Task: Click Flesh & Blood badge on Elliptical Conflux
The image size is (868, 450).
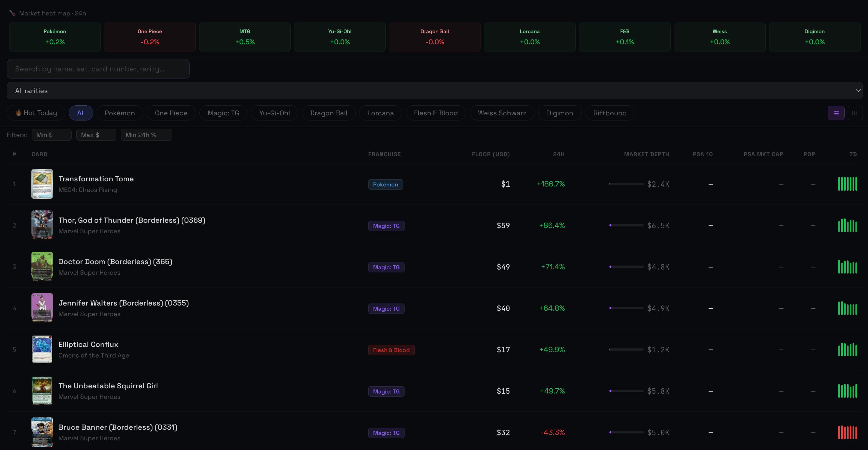Action: [x=391, y=350]
